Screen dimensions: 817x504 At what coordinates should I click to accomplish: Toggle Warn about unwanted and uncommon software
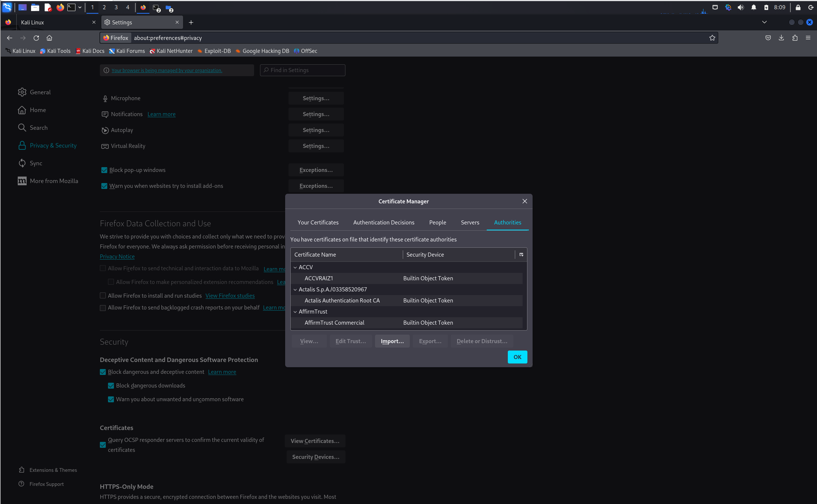111,399
